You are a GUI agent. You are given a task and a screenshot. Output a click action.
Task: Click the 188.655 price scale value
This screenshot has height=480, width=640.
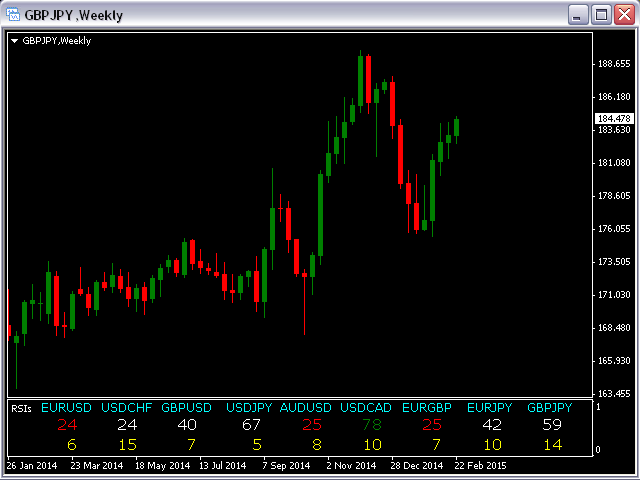point(614,64)
